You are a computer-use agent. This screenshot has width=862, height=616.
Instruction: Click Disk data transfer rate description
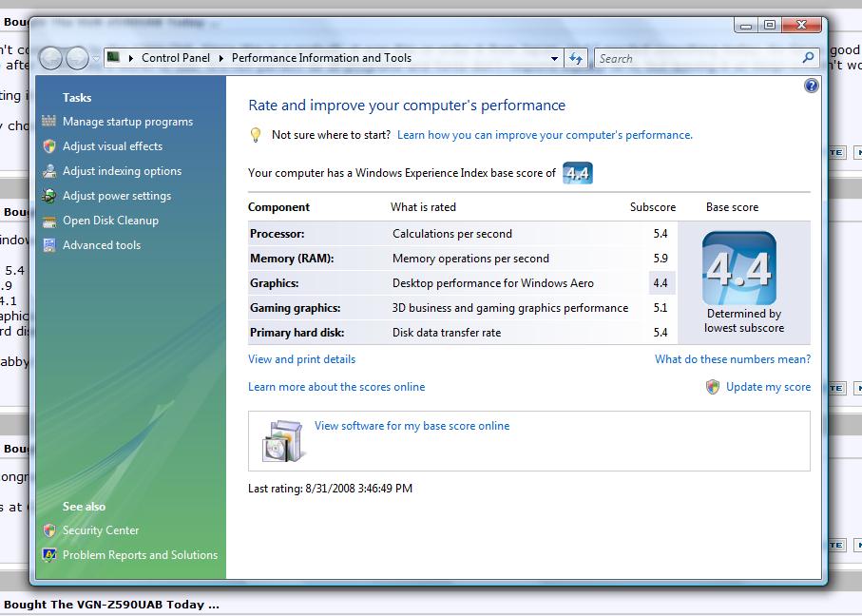(x=447, y=333)
